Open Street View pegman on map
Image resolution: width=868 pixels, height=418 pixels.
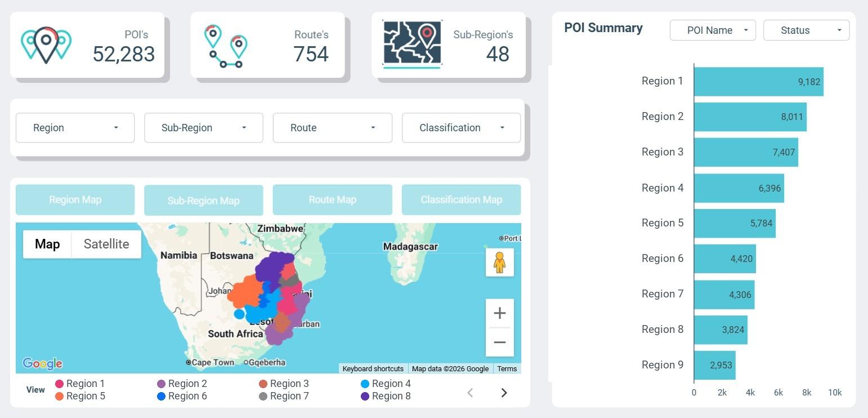pyautogui.click(x=499, y=263)
